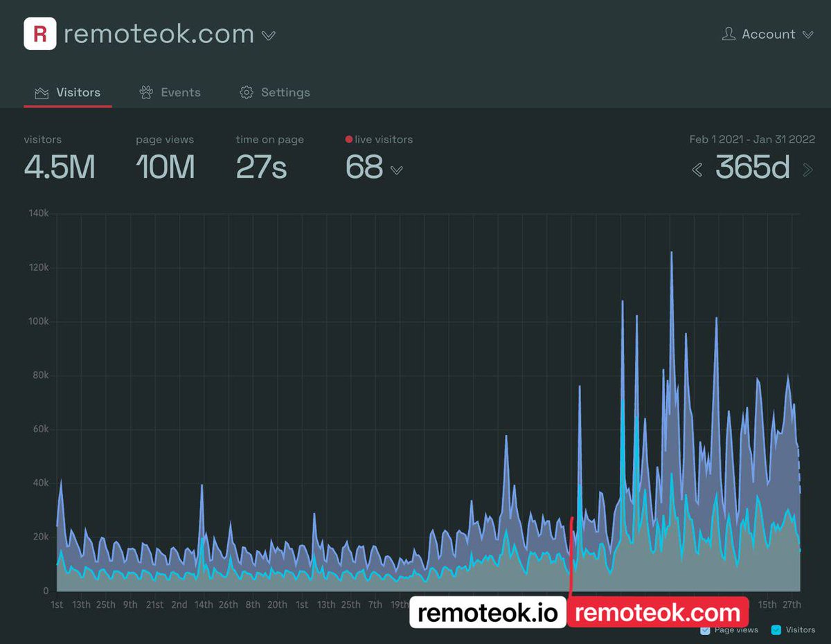Click the 2nd x-axis date label
The image size is (831, 644).
click(179, 605)
